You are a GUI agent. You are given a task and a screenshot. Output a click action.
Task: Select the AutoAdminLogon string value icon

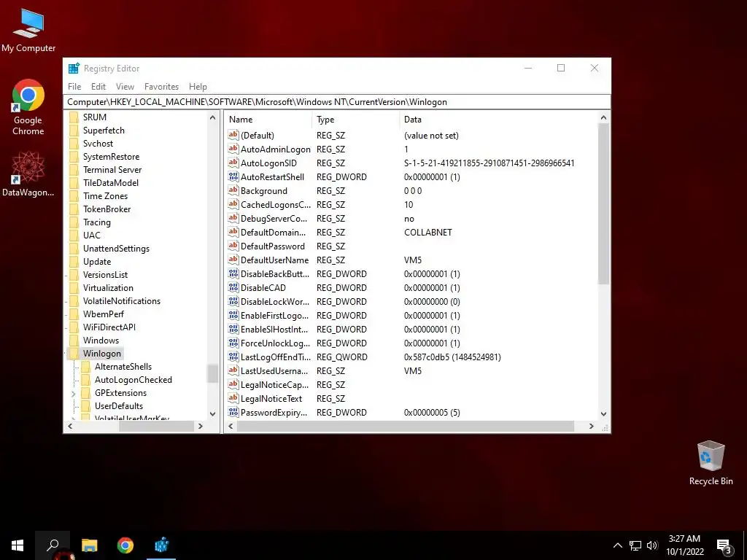[233, 149]
